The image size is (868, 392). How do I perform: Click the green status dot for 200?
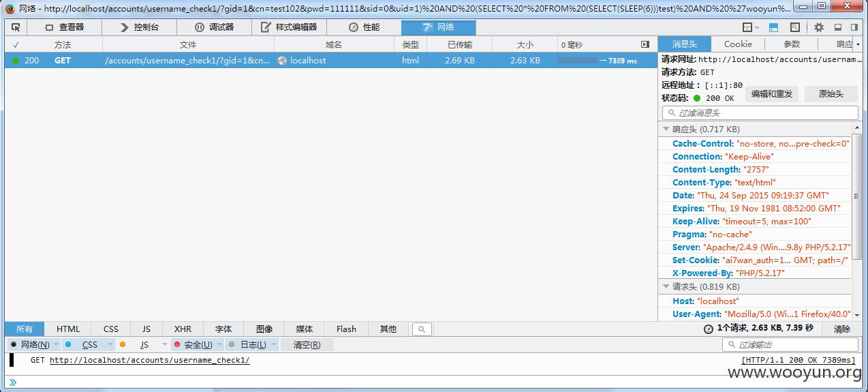click(16, 60)
